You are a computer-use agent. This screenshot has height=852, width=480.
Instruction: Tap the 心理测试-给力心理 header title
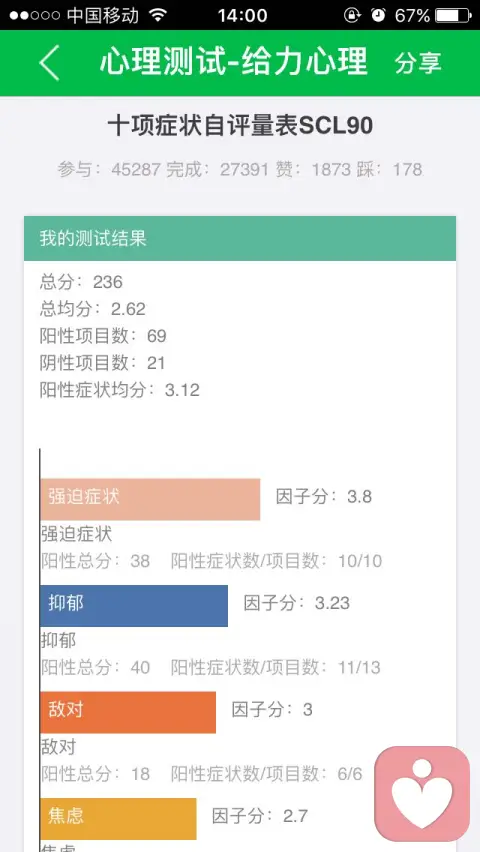234,62
